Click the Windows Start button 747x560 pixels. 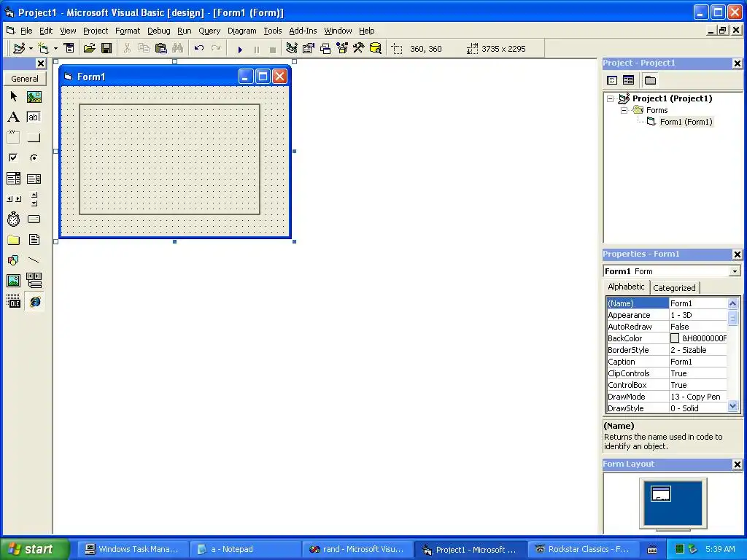(x=35, y=549)
